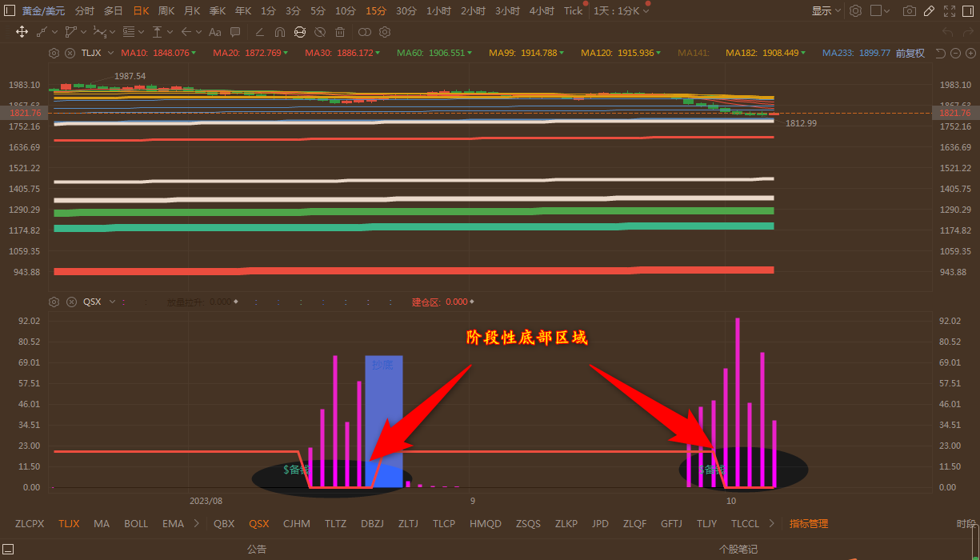
Task: Apply the BOLL indicator
Action: 136,524
